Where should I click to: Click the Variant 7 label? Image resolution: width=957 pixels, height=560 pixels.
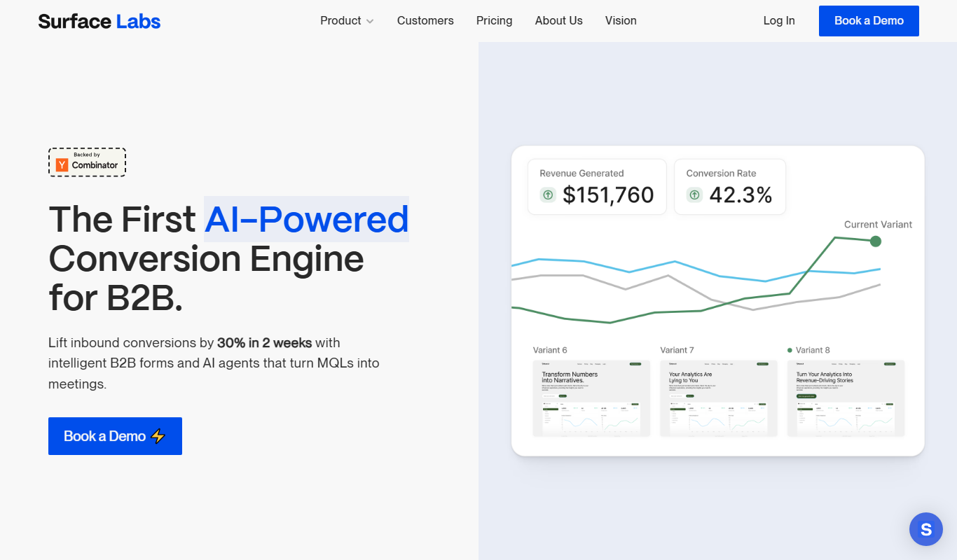click(x=677, y=350)
